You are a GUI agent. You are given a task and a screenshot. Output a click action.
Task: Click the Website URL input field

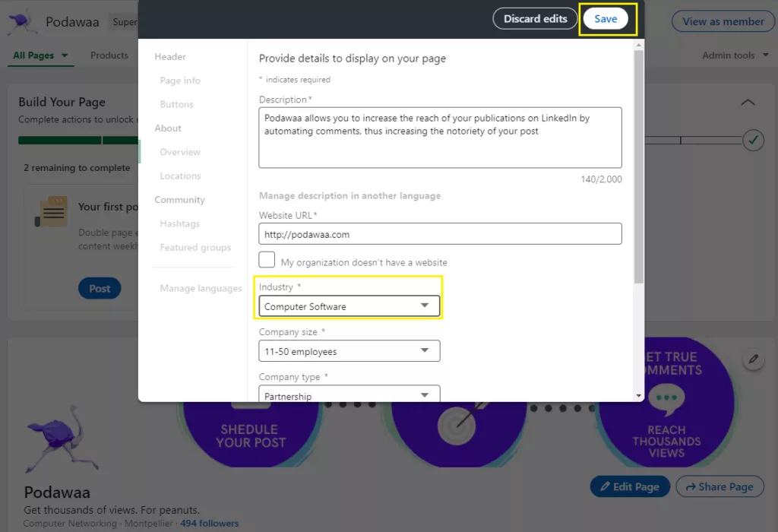coord(440,234)
